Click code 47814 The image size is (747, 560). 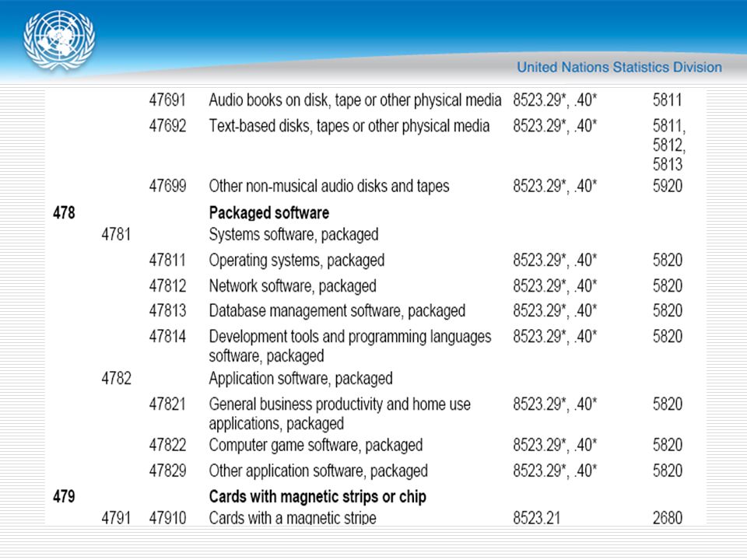(x=167, y=336)
